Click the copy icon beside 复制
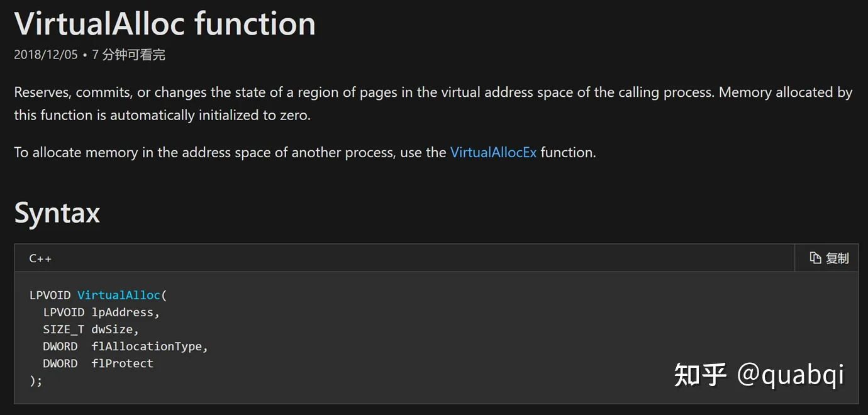Viewport: 868px width, 415px height. click(x=815, y=258)
